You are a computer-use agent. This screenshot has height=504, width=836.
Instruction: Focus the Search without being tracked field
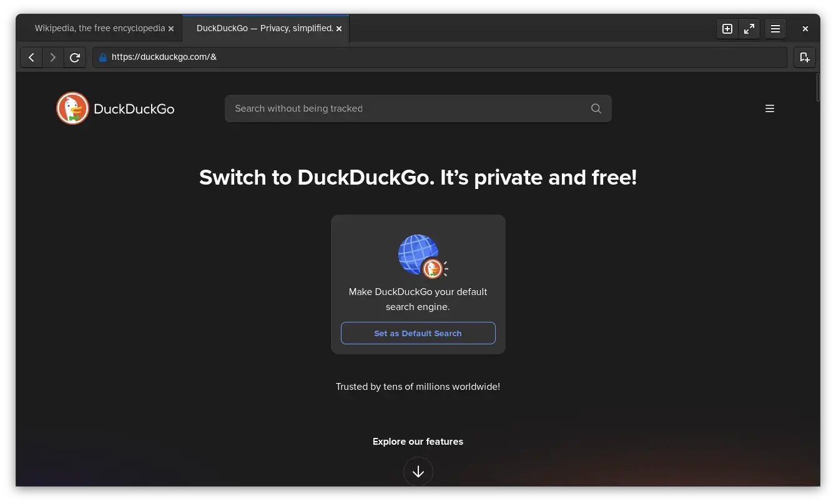[x=406, y=109]
